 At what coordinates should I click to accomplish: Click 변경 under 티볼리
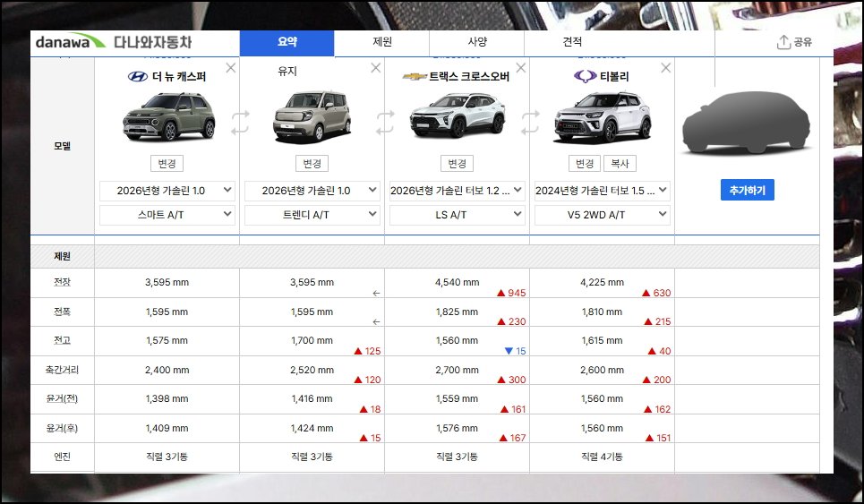coord(585,164)
